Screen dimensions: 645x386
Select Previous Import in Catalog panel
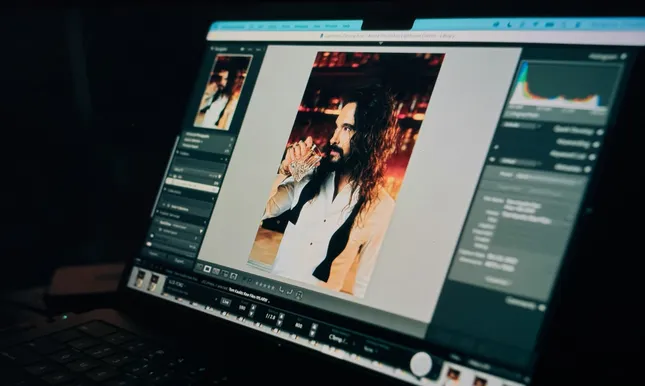[190, 146]
